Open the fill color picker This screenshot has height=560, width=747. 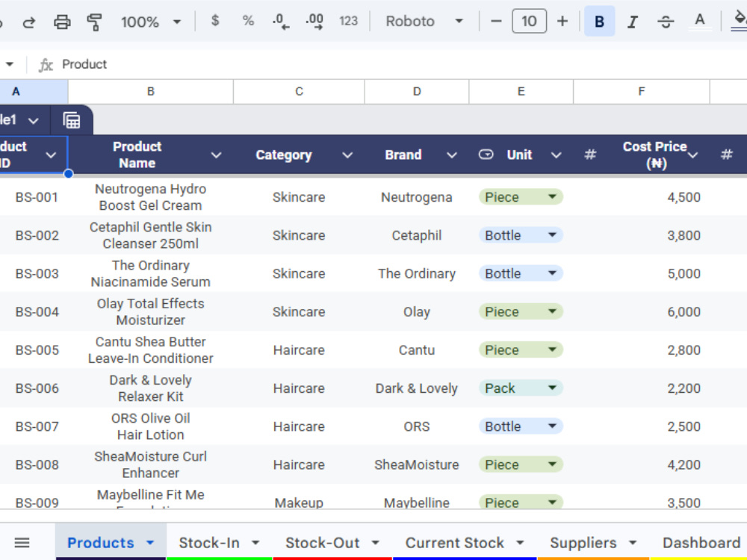point(740,22)
